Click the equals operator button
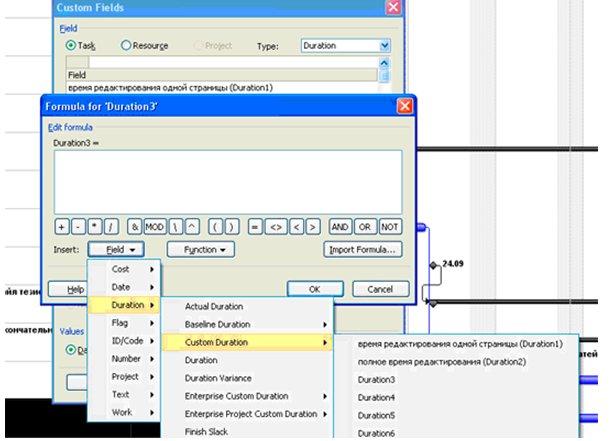 click(x=255, y=227)
